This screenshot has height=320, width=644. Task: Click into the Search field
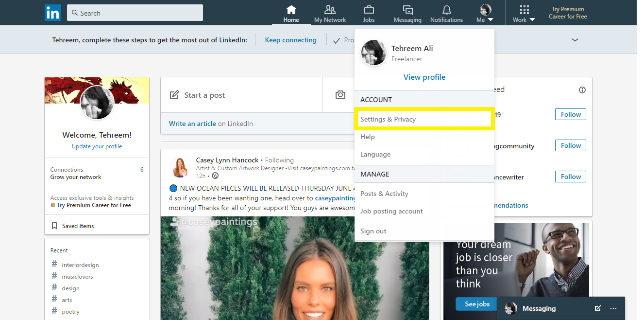135,13
